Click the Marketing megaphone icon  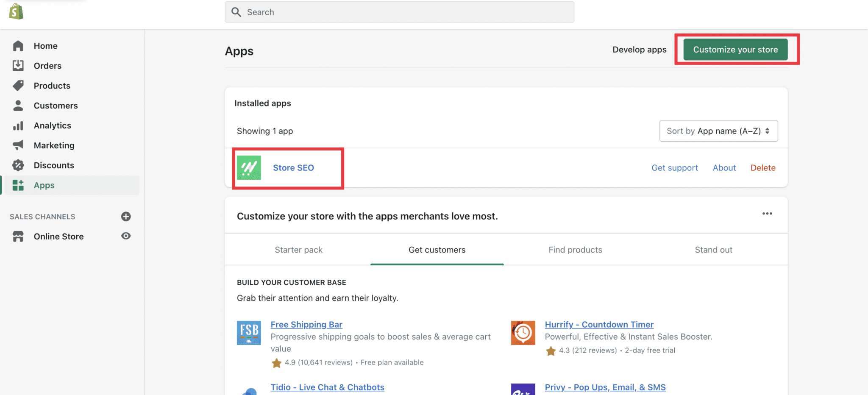click(18, 145)
